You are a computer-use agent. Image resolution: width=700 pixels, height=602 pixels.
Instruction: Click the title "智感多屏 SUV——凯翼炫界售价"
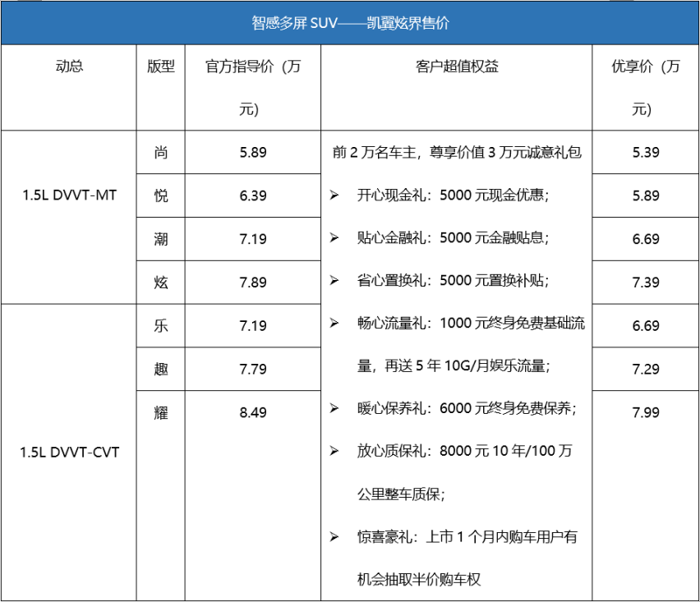pyautogui.click(x=350, y=23)
